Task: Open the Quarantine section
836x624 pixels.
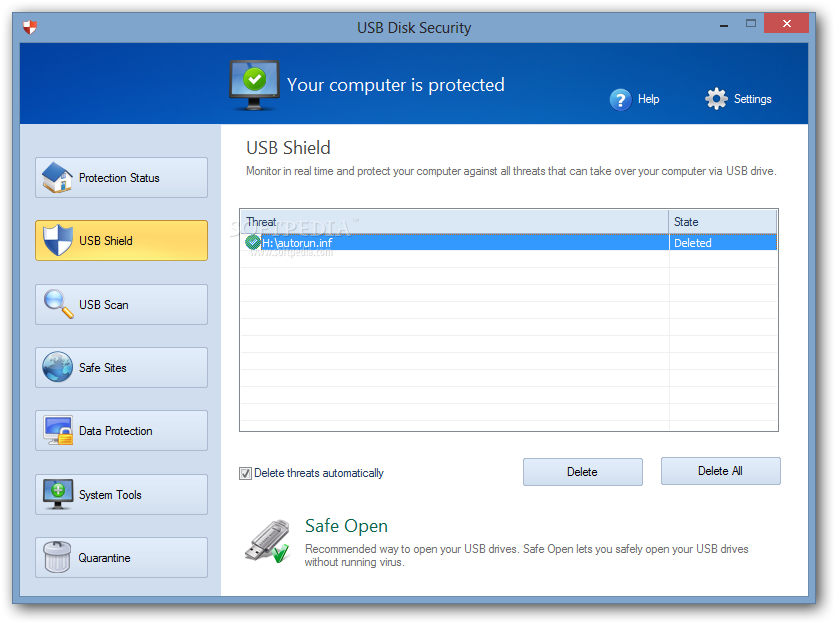Action: pos(120,557)
